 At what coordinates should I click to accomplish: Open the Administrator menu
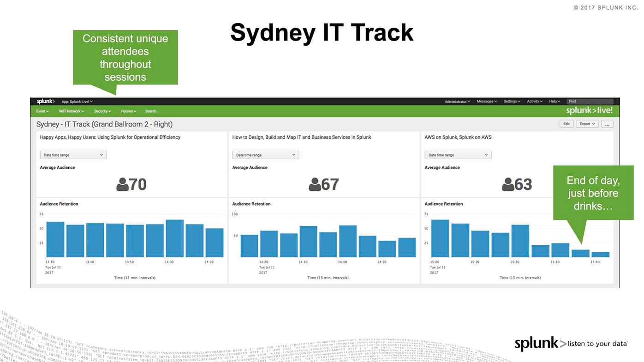point(457,101)
